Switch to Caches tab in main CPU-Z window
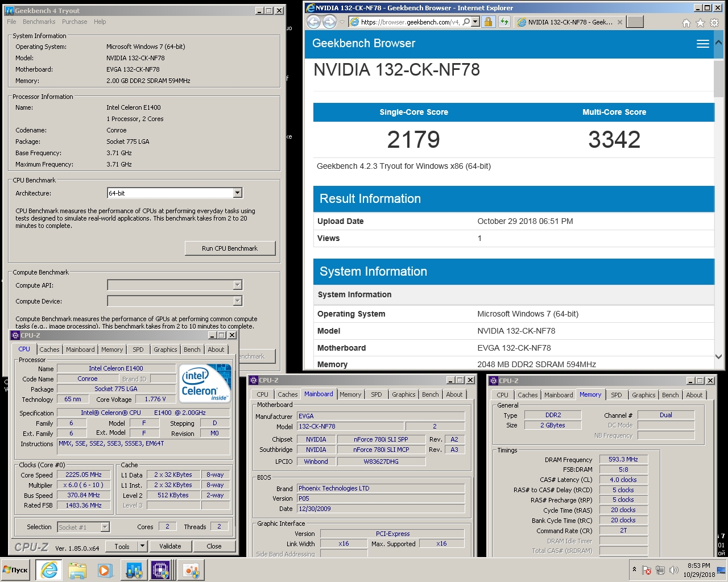Screen dimensions: 728x582 (x=49, y=350)
